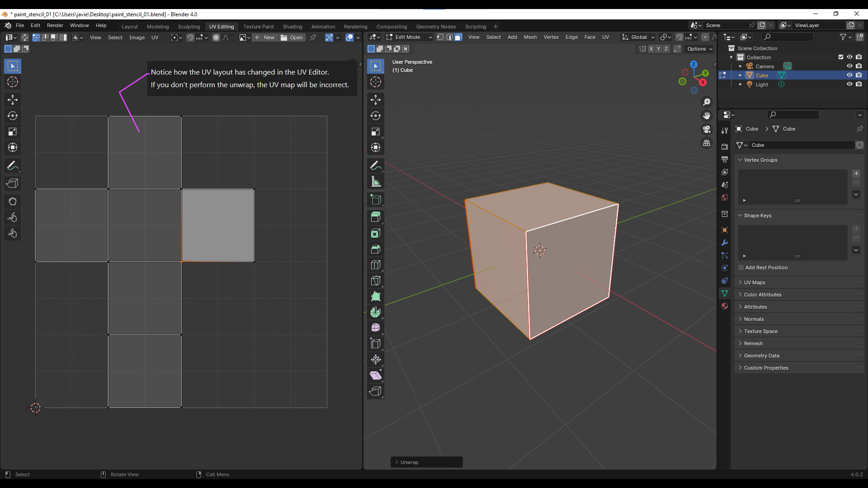Open the Render properties tab
Screen dimensions: 868x488
point(725,147)
